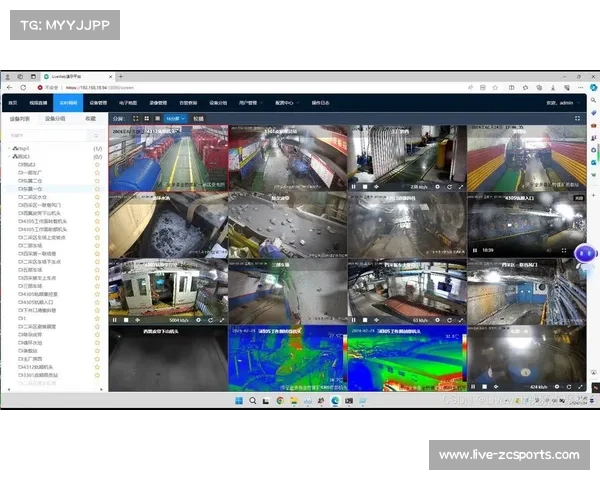Enter fullscreen via icon at toolbar right end
This screenshot has width=600, height=480.
[577, 119]
